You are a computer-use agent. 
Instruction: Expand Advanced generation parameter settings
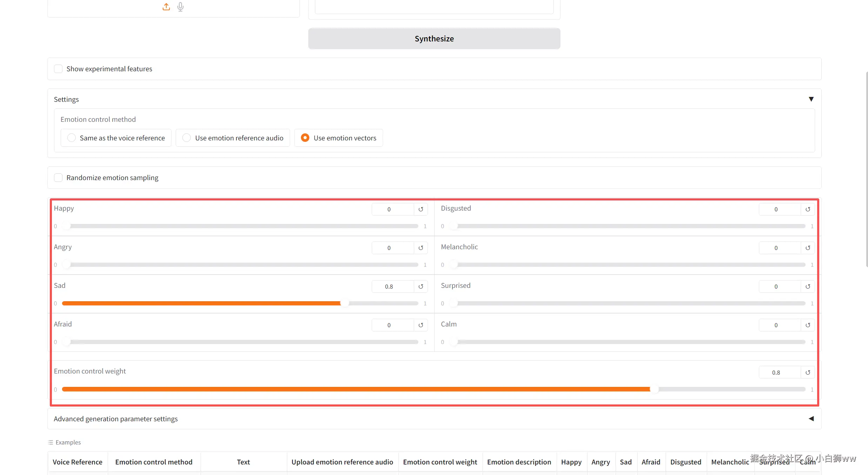pyautogui.click(x=811, y=418)
